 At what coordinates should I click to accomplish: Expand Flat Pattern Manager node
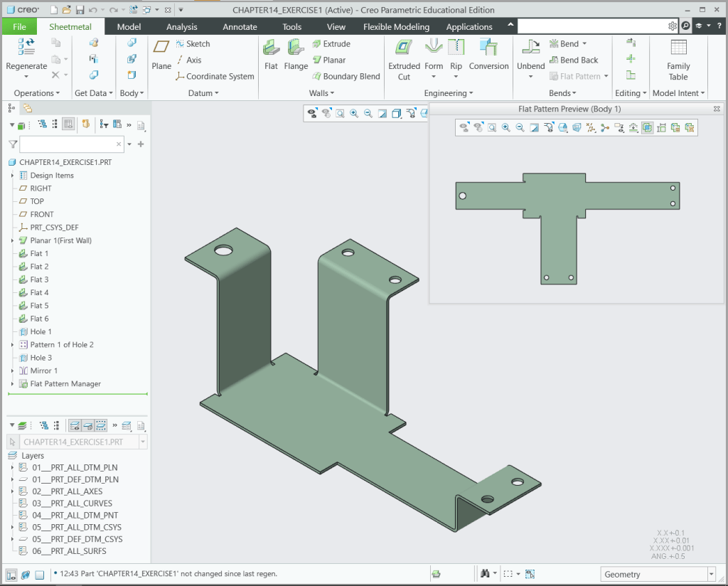13,383
